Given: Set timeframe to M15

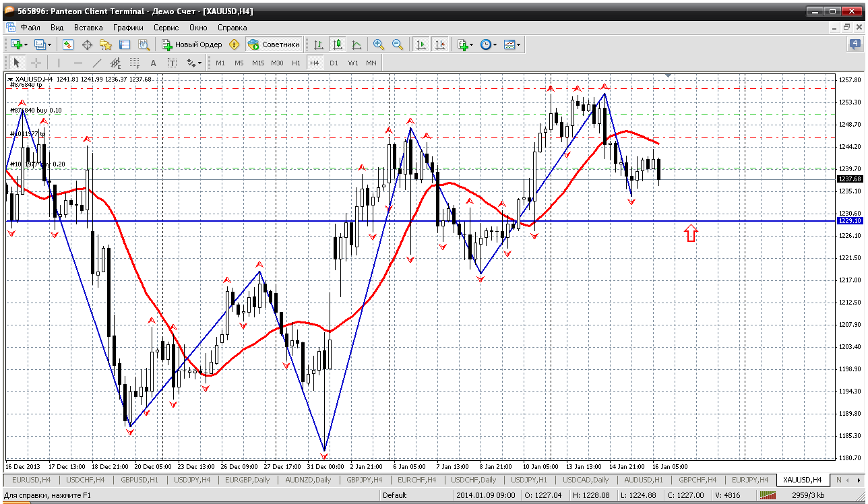Looking at the screenshot, I should [x=258, y=63].
